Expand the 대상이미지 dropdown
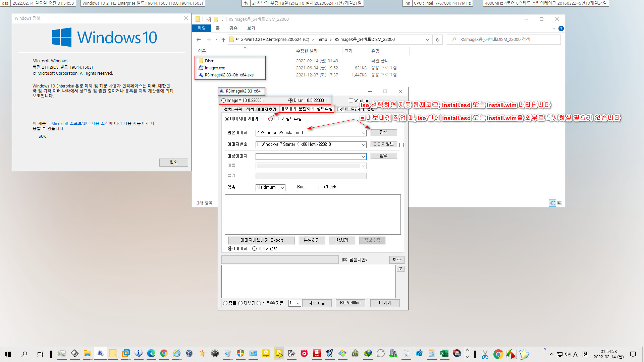The width and height of the screenshot is (644, 362). point(363,156)
